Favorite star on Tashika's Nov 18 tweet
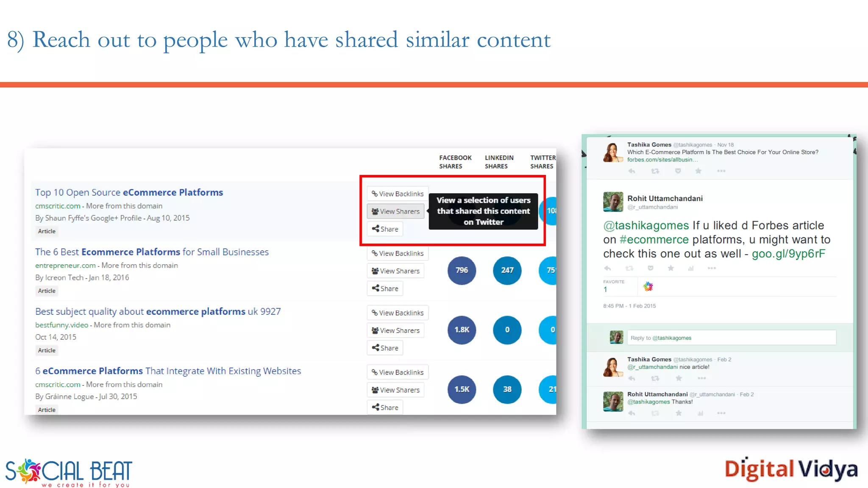Screen dimensions: 868x488 698,171
